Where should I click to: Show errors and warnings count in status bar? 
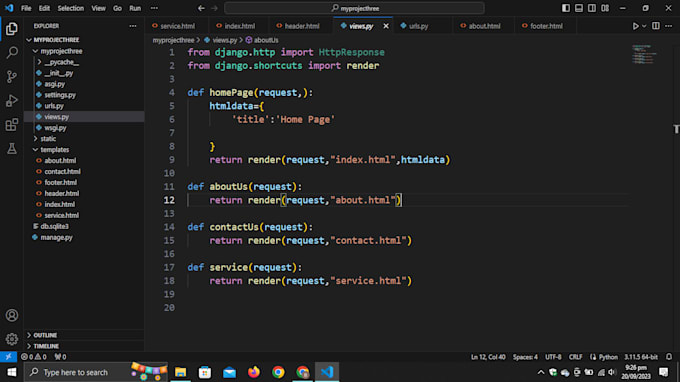pyautogui.click(x=34, y=357)
